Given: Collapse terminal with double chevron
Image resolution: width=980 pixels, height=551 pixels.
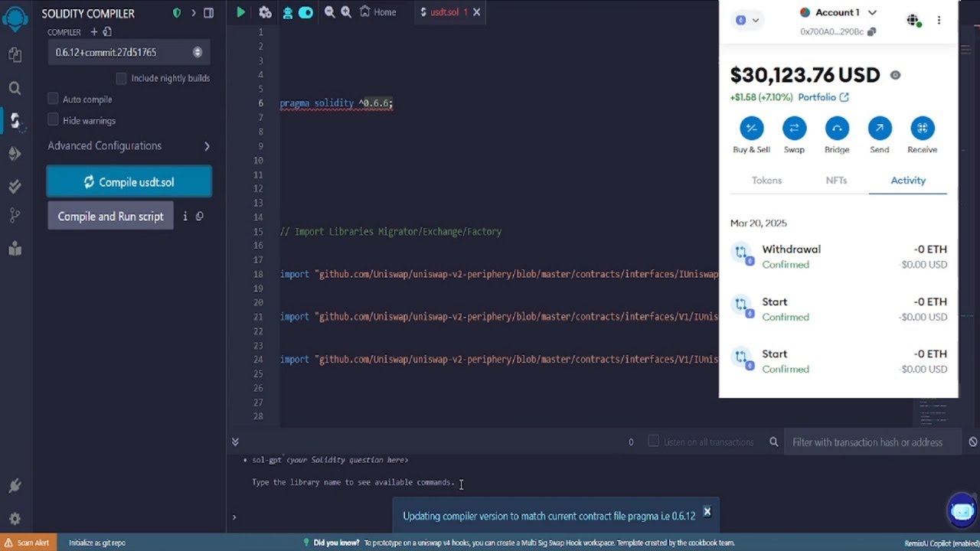Looking at the screenshot, I should tap(235, 442).
